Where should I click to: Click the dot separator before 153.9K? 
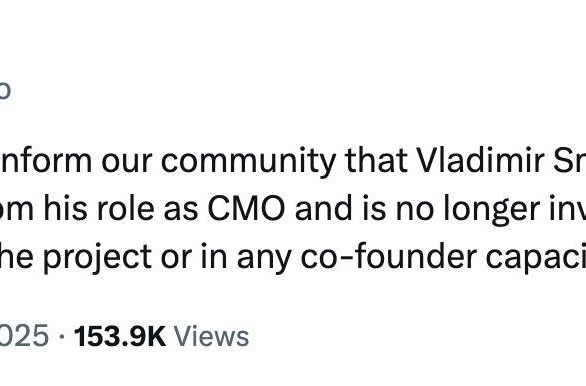click(62, 337)
